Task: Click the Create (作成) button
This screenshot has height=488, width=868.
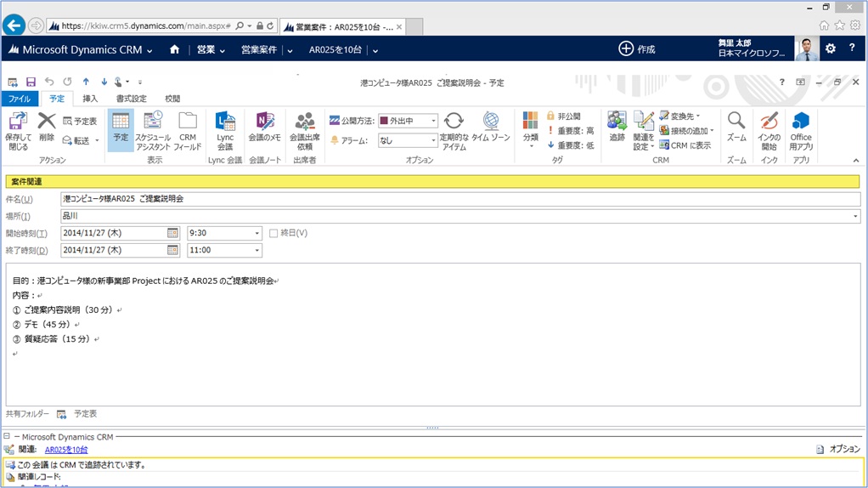Action: (637, 49)
